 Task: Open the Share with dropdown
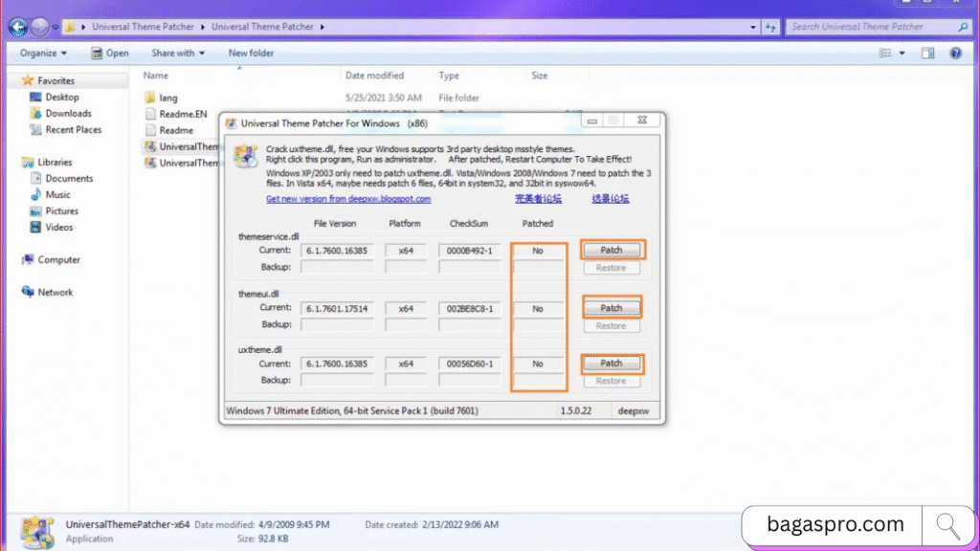[x=177, y=54]
